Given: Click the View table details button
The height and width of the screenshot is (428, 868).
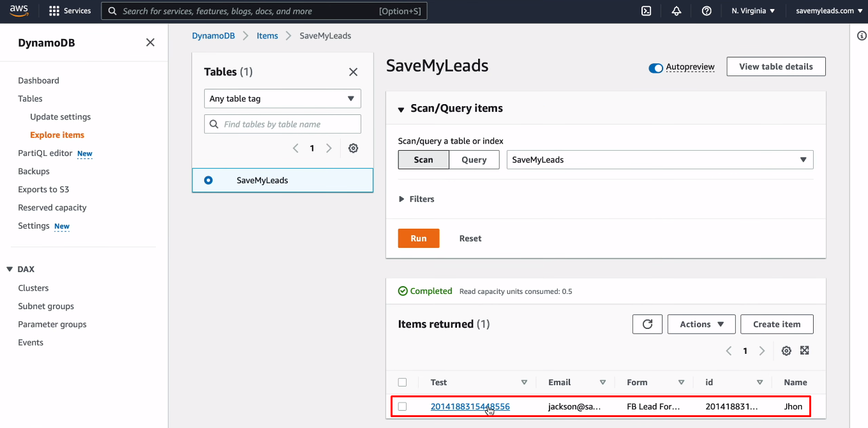Looking at the screenshot, I should pyautogui.click(x=776, y=66).
